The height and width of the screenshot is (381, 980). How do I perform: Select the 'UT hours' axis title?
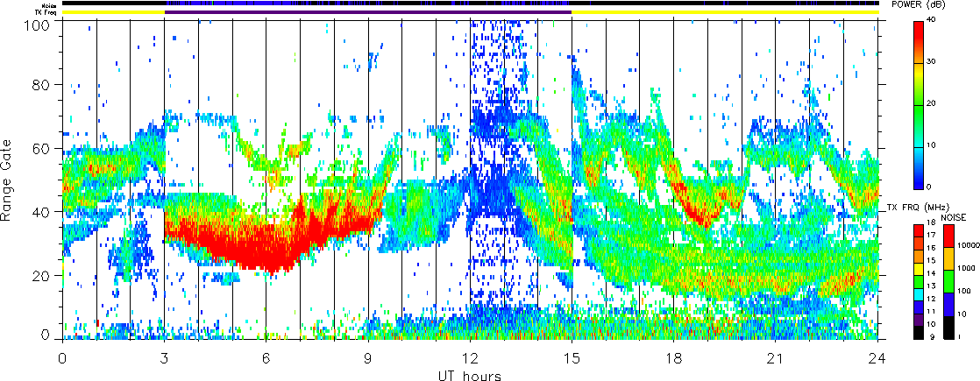pyautogui.click(x=469, y=375)
